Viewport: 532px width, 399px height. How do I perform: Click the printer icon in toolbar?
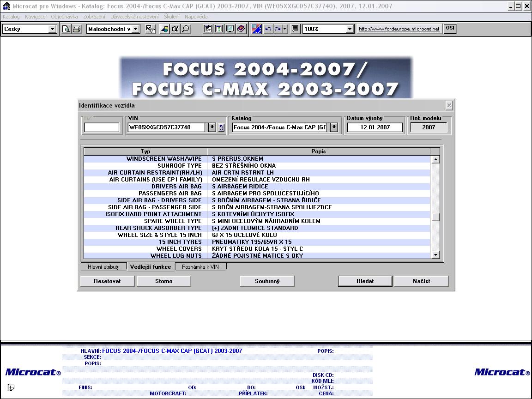pos(77,29)
